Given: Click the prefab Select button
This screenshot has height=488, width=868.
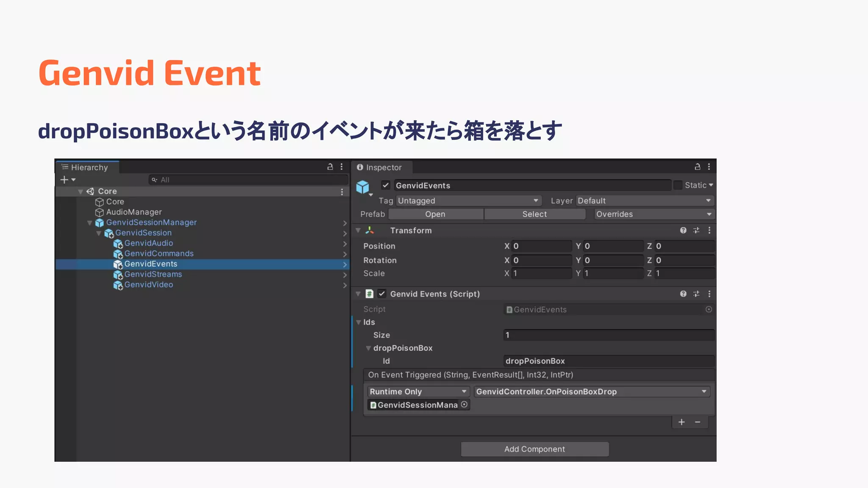Looking at the screenshot, I should tap(535, 214).
